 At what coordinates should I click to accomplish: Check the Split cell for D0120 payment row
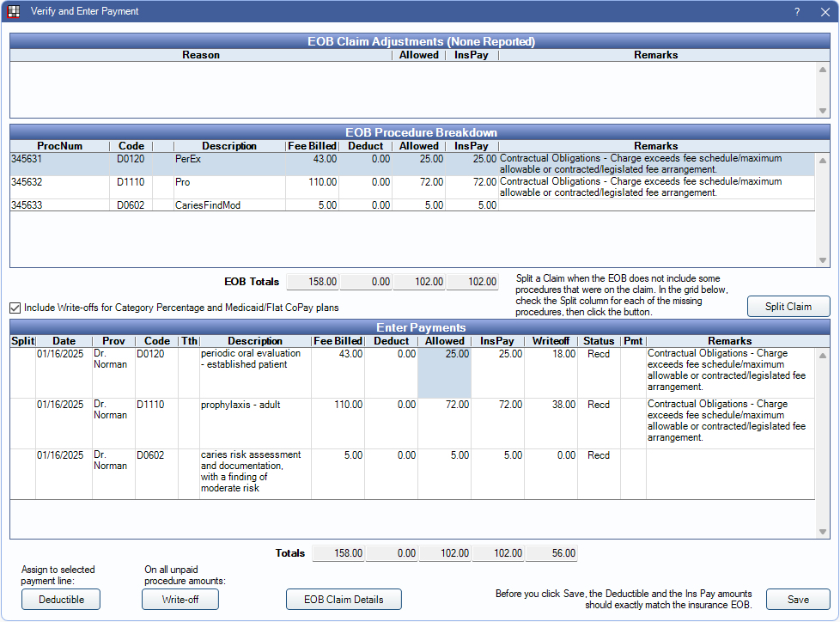[22, 372]
